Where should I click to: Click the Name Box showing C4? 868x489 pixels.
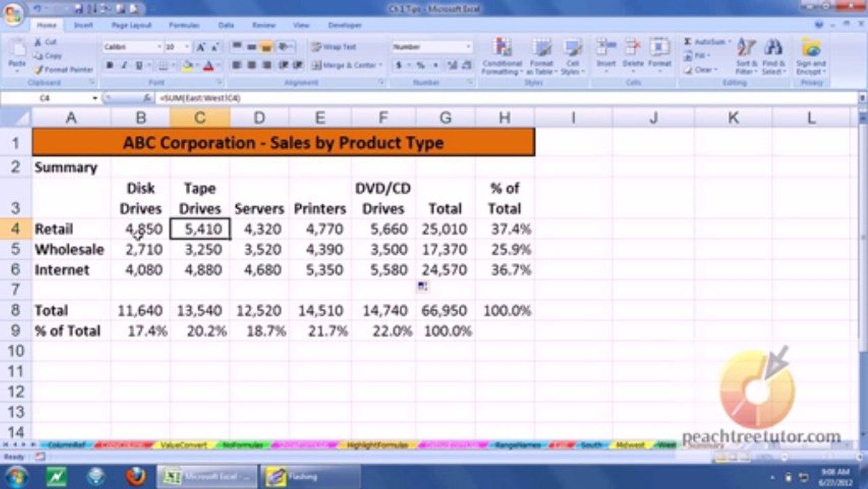(45, 98)
